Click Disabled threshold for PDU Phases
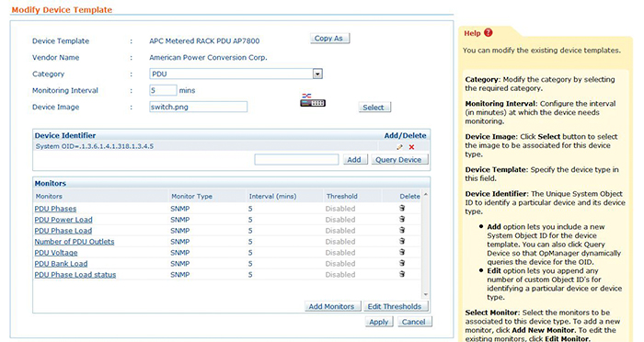The image size is (644, 342). pos(340,209)
